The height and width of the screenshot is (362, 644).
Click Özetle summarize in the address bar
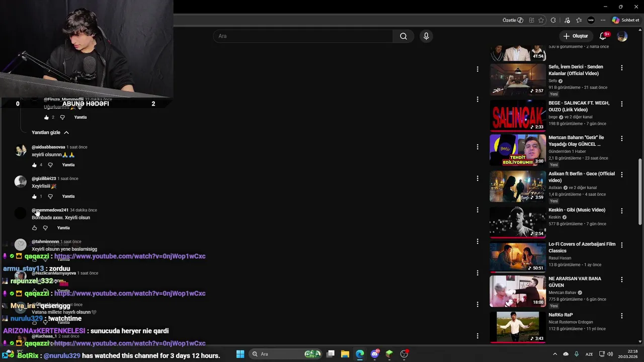513,20
